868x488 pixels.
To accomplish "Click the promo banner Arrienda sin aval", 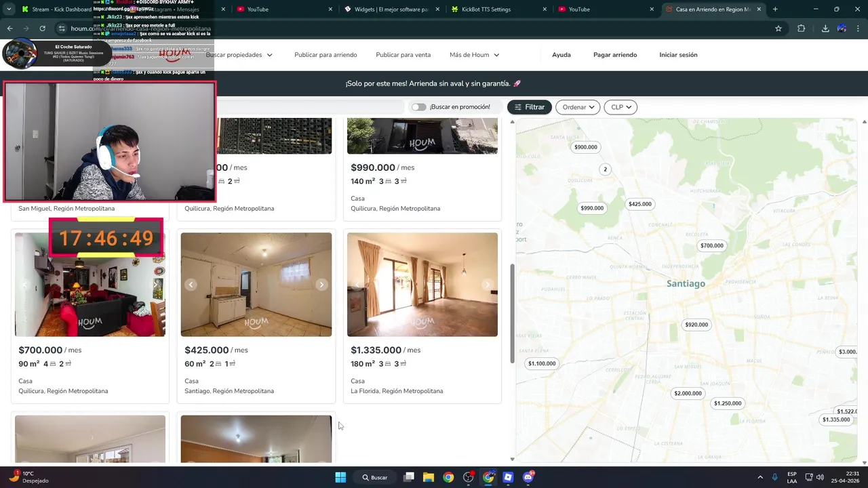I will (433, 83).
